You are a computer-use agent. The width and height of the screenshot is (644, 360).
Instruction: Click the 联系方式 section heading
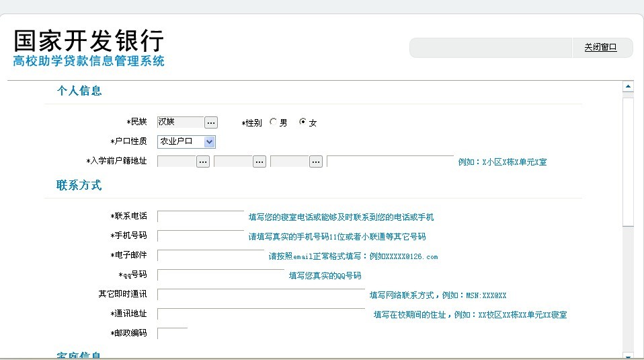point(79,185)
